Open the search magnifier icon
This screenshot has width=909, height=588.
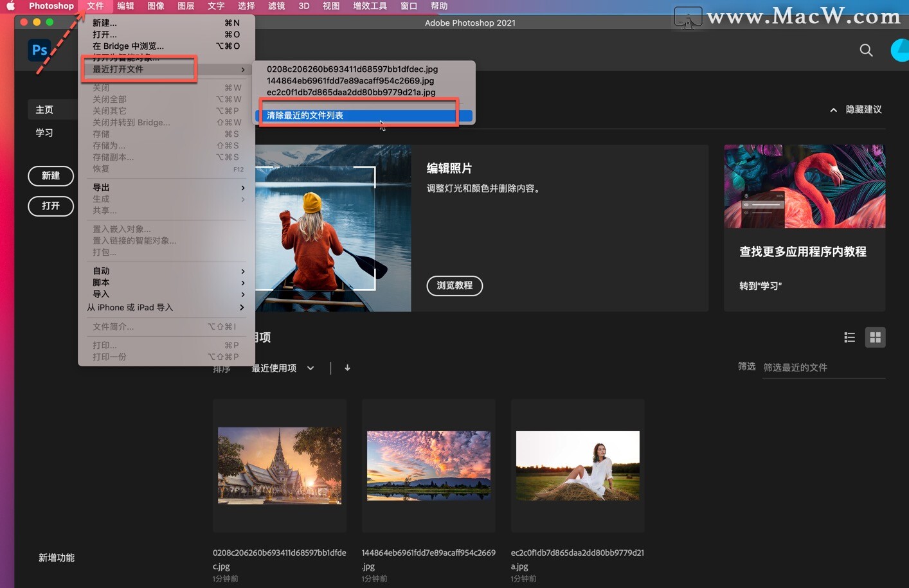coord(866,50)
